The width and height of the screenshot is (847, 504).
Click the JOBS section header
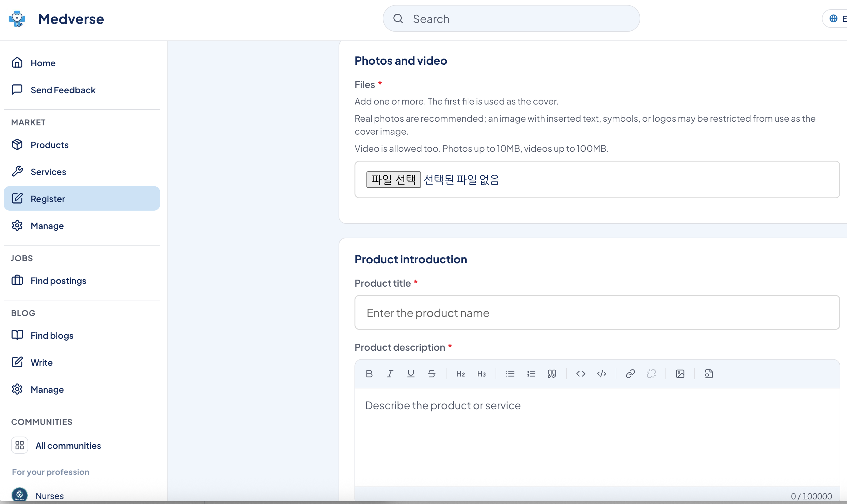click(22, 258)
